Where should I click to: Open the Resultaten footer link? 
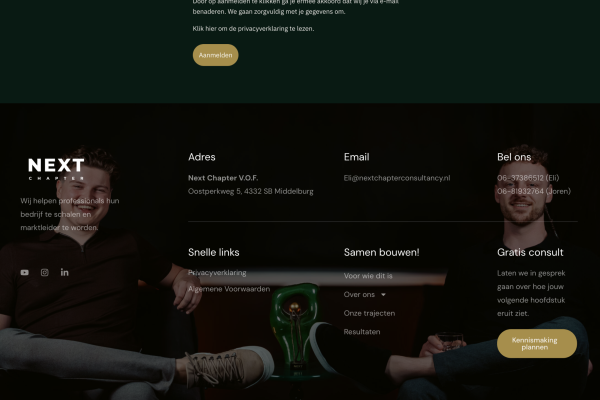point(362,332)
